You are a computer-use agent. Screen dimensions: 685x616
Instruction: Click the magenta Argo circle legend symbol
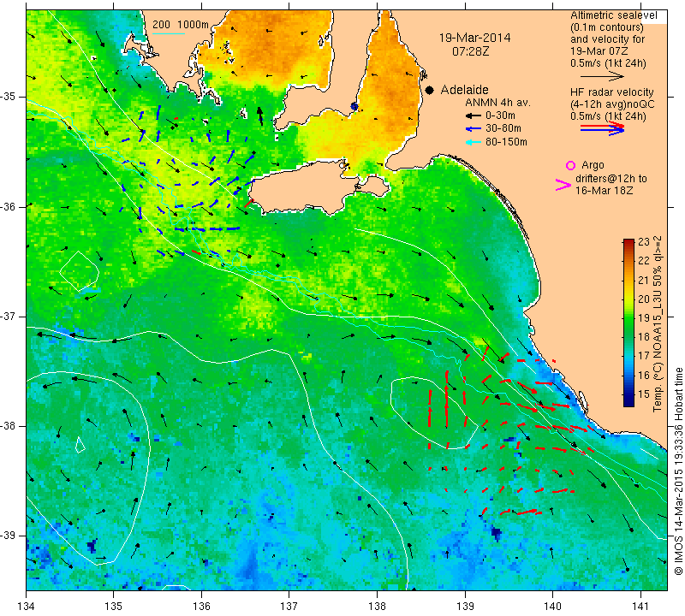tap(570, 165)
